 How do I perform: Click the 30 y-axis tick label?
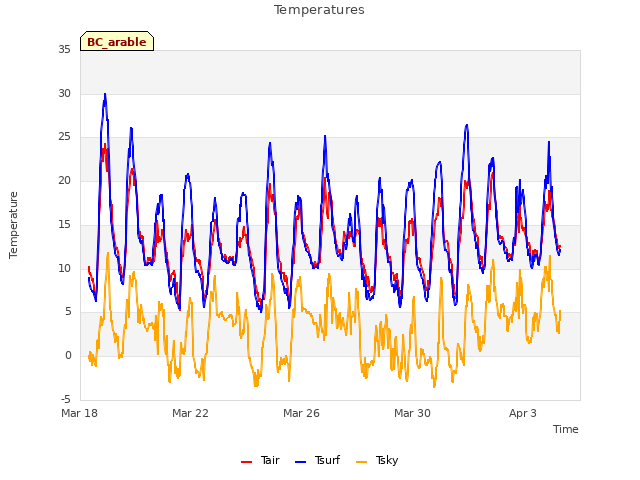coord(64,93)
